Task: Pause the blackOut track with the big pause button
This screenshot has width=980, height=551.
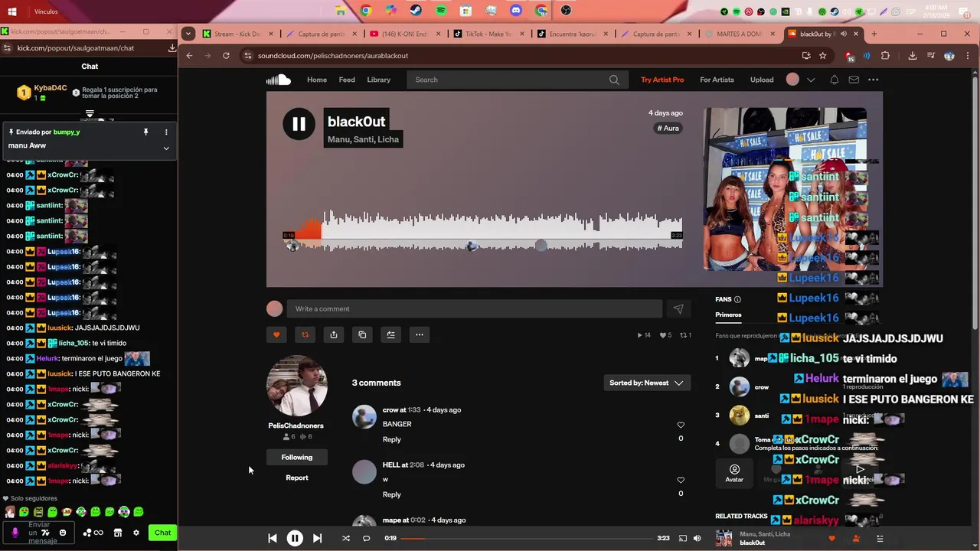Action: [x=299, y=124]
